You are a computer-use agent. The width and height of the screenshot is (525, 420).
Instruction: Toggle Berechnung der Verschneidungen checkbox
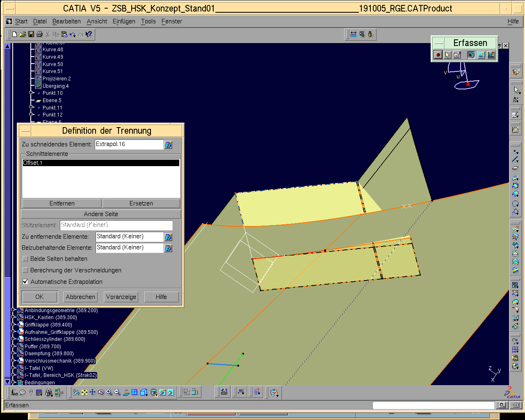coord(25,270)
